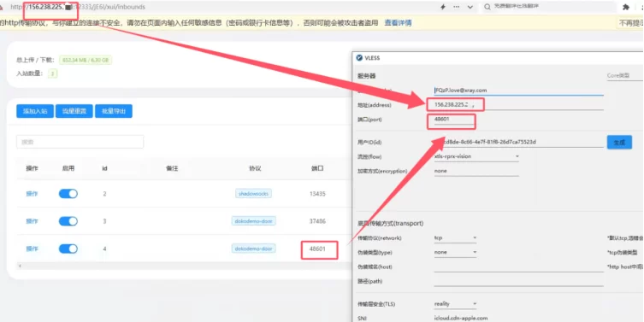Click the traffic tag 652.34 MB / 6.30 GB
Image resolution: width=644 pixels, height=322 pixels.
point(86,61)
